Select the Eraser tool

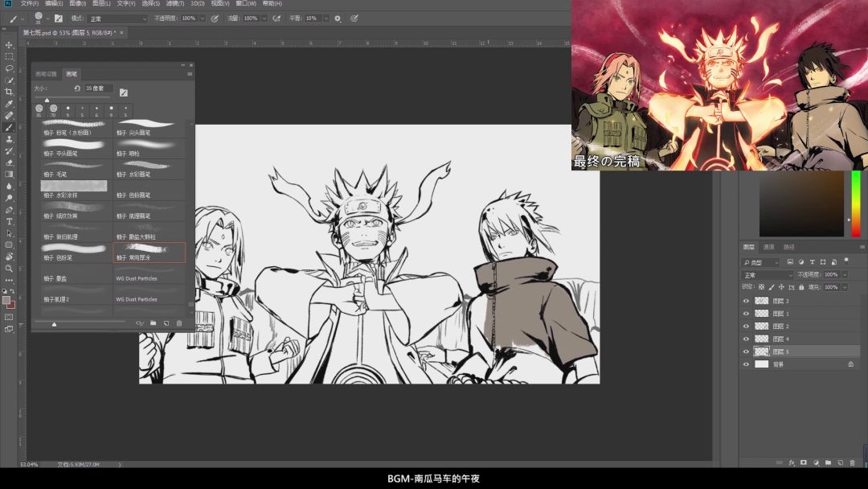pyautogui.click(x=9, y=162)
